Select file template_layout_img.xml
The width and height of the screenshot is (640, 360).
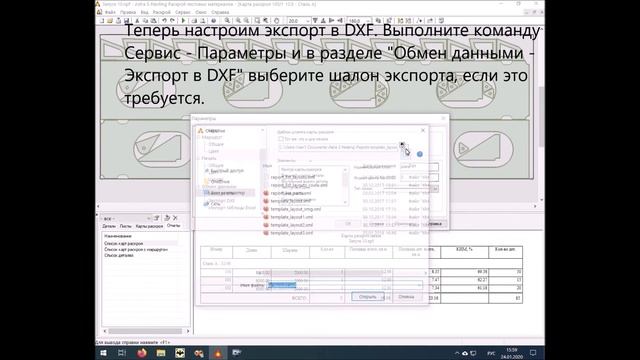point(296,209)
